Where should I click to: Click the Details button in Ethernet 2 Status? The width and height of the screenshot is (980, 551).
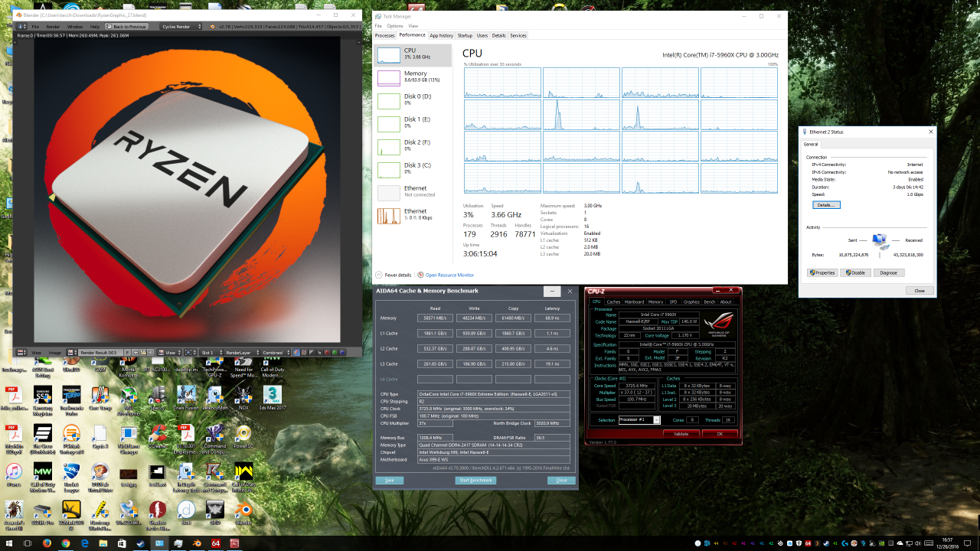point(826,205)
